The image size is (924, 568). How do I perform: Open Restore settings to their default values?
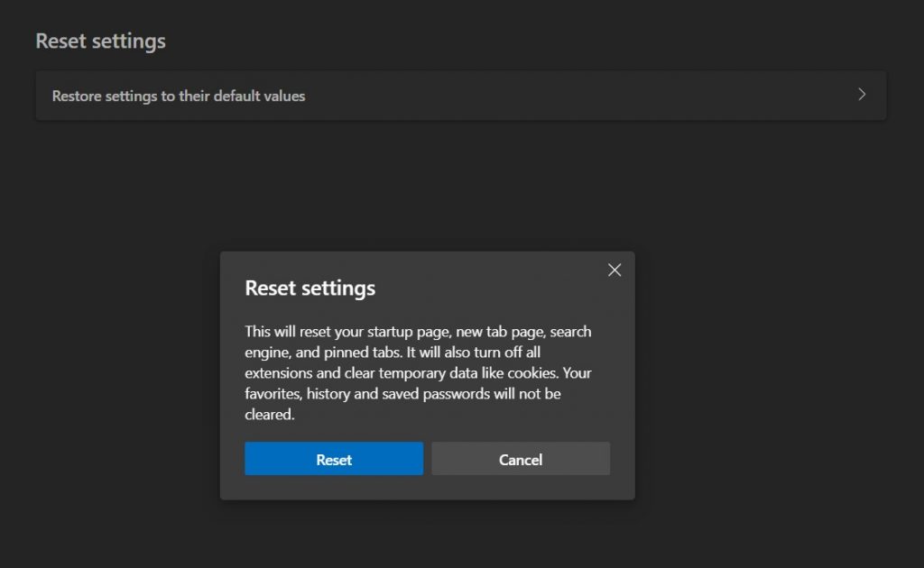[179, 96]
